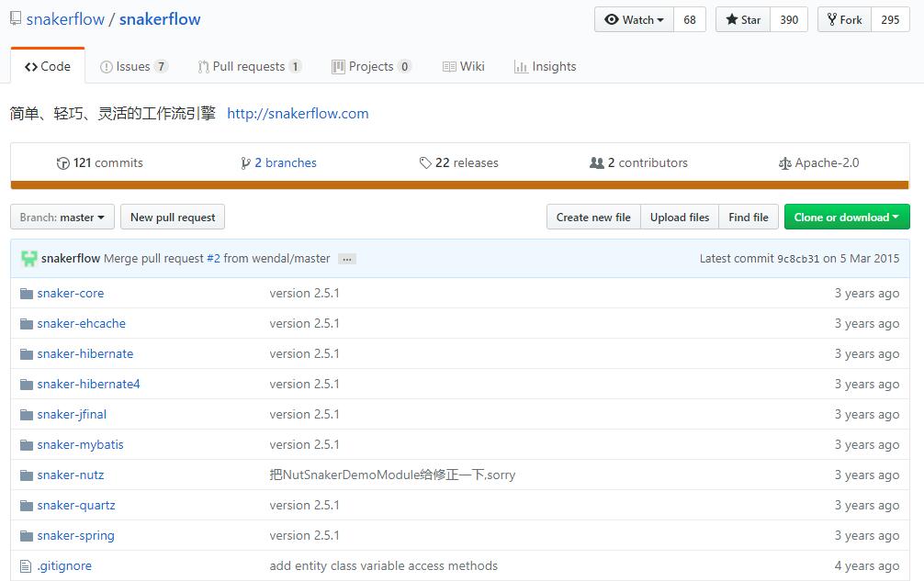Viewport: 924px width, 581px height.
Task: Click the scale icon beside Apache-2.0 license
Action: tap(784, 163)
